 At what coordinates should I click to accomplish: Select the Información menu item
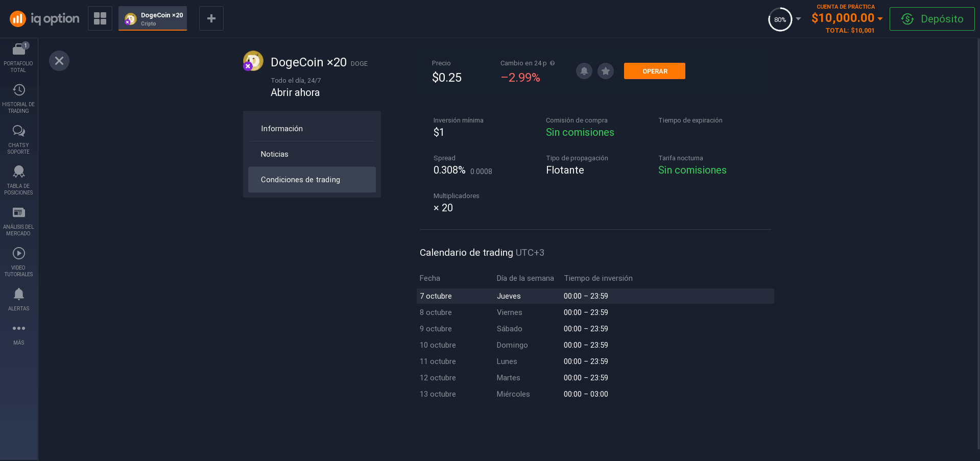point(312,129)
